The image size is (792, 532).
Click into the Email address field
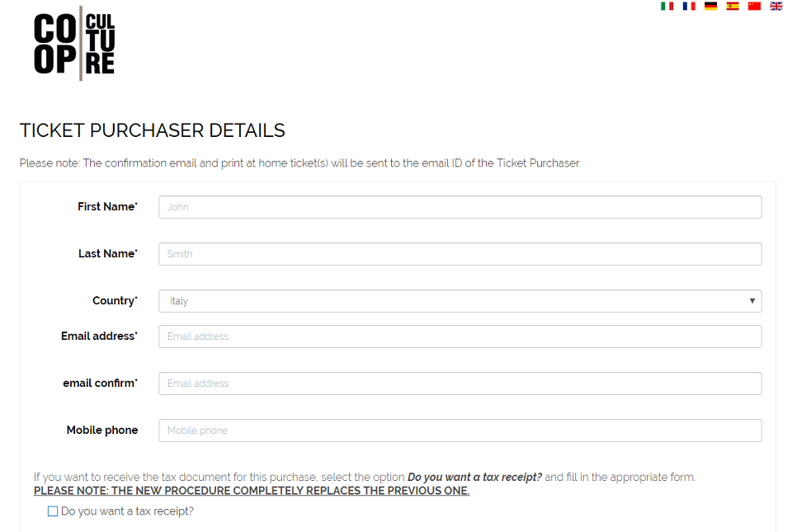point(460,337)
